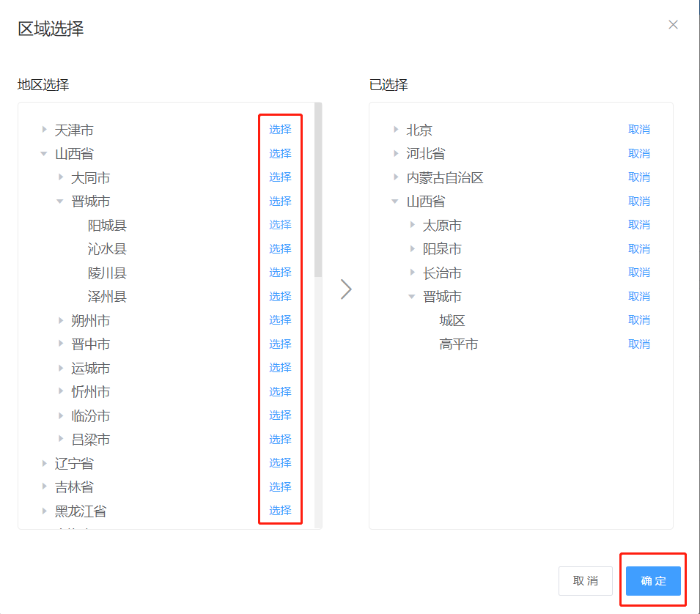Image resolution: width=700 pixels, height=614 pixels.
Task: Click 选择 link next to 阳城县
Action: 280,225
